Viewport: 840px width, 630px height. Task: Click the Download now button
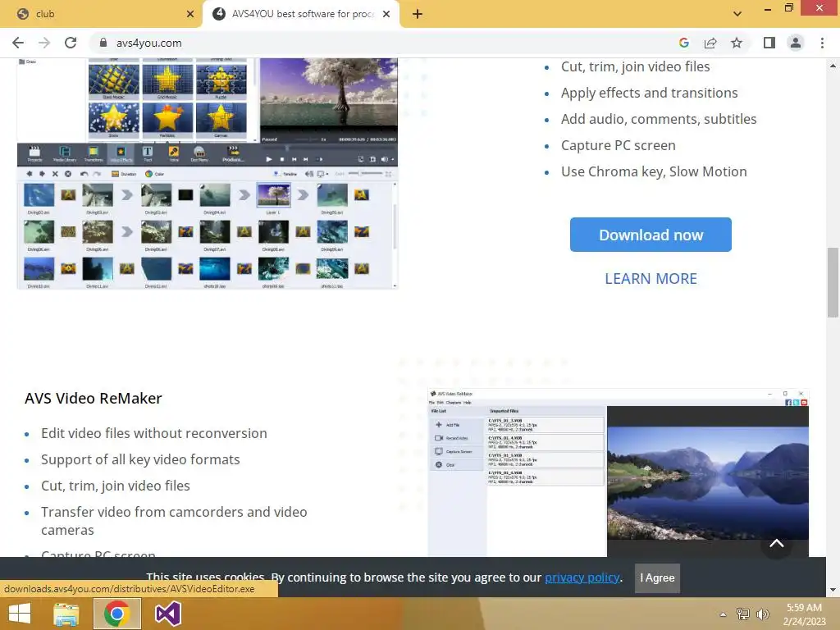(x=651, y=235)
